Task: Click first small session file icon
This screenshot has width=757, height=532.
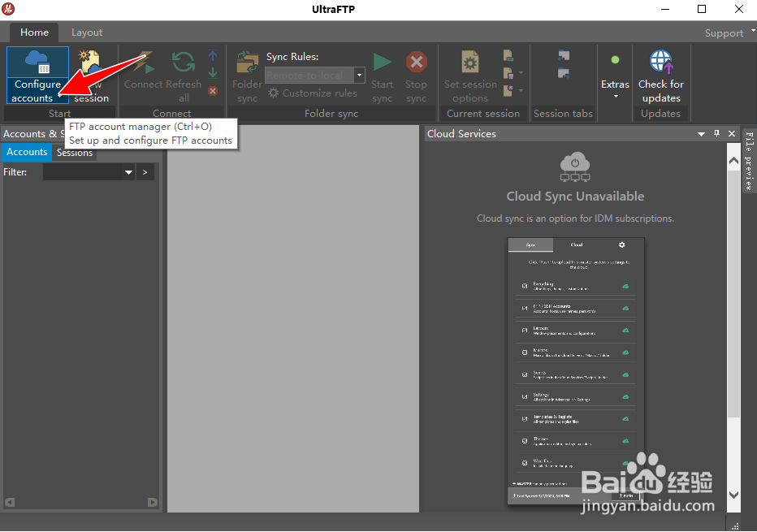Action: coord(508,55)
